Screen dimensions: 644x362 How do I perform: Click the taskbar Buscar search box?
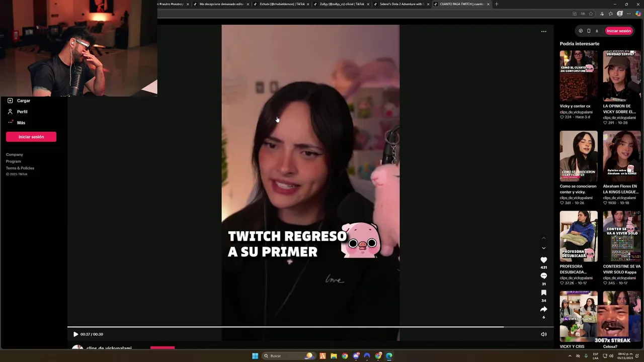[x=288, y=356]
